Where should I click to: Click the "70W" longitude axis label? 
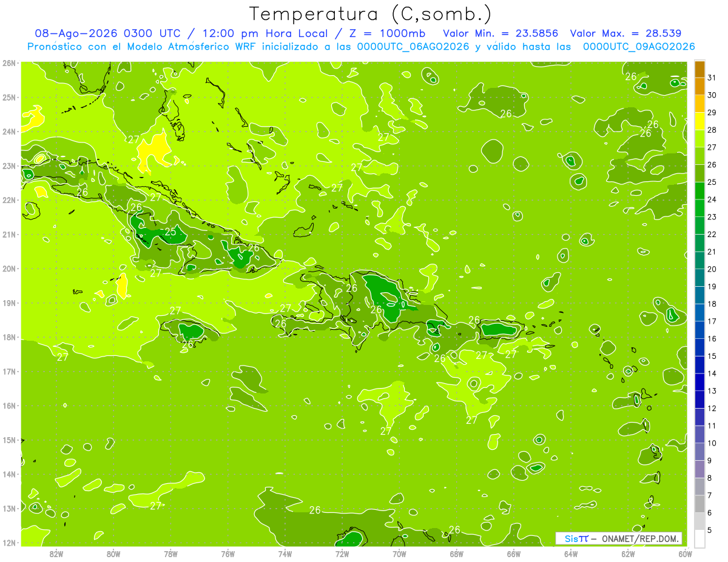point(399,554)
